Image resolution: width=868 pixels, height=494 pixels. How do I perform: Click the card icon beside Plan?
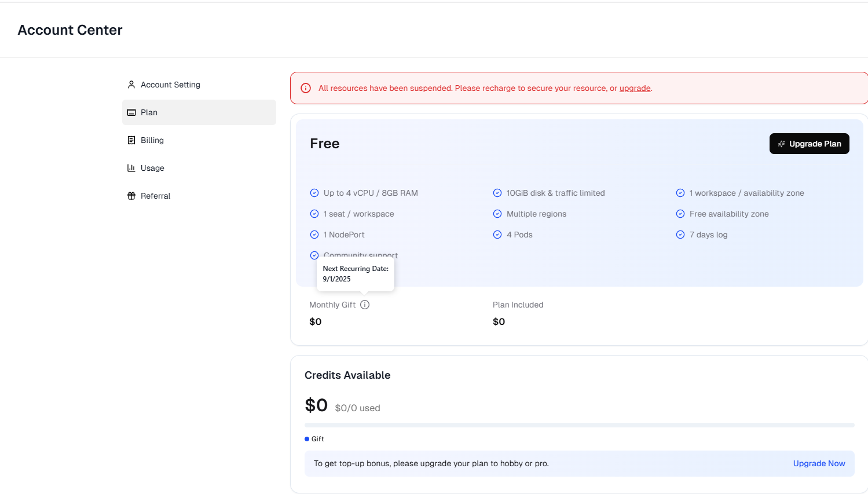click(131, 112)
